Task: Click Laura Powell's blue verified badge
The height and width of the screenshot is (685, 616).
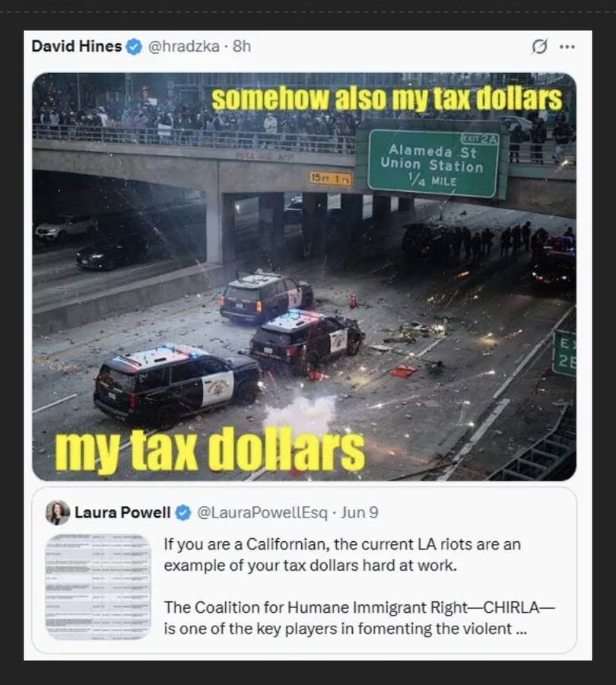Action: [x=183, y=512]
